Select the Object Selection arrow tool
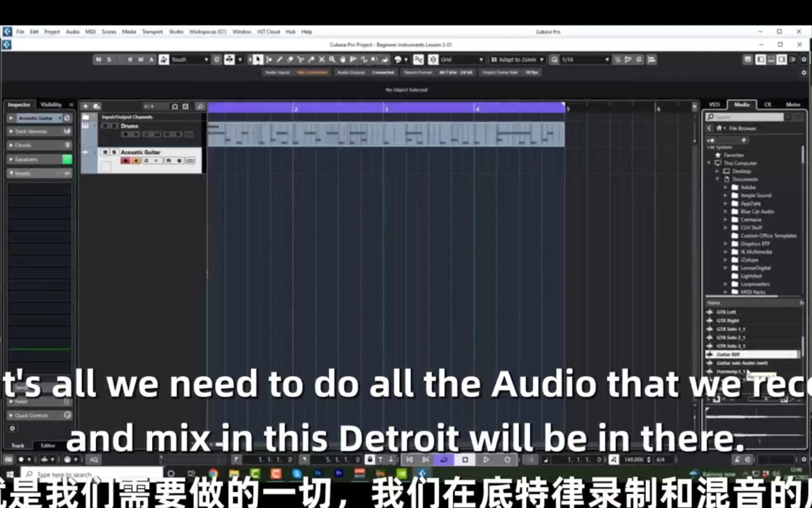The height and width of the screenshot is (508, 812). point(258,60)
